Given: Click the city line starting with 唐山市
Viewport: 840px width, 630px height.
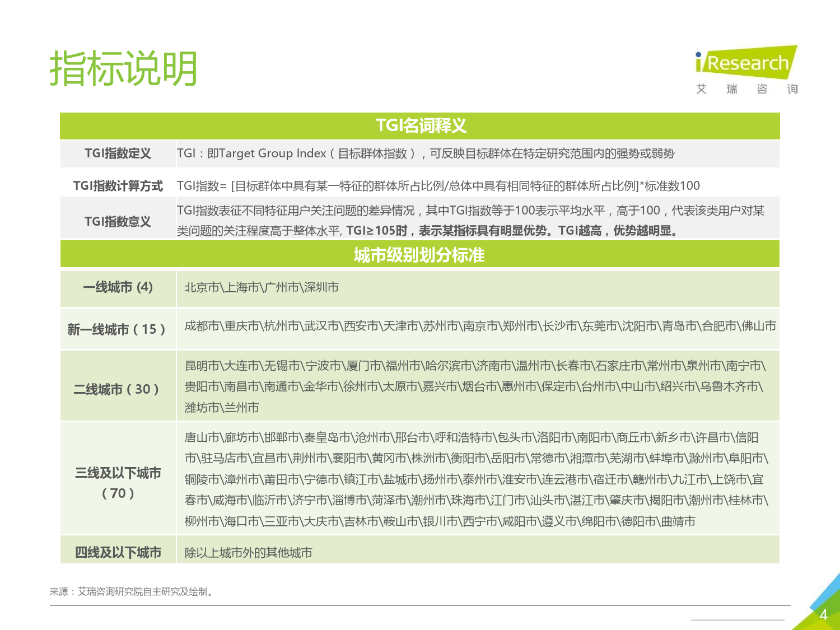Looking at the screenshot, I should click(x=472, y=437).
